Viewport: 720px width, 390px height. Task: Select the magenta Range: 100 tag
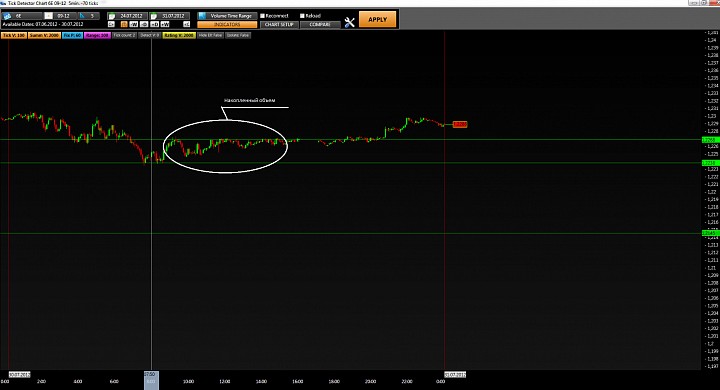point(97,35)
